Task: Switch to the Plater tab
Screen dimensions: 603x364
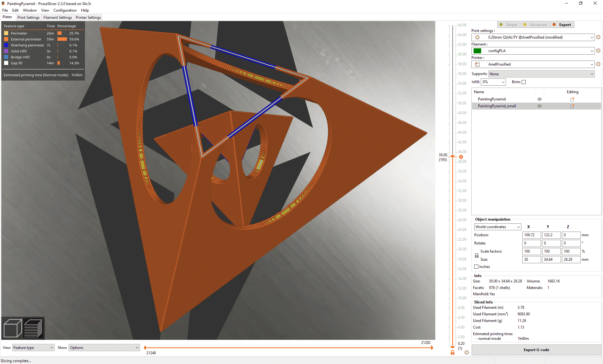Action: pyautogui.click(x=7, y=17)
